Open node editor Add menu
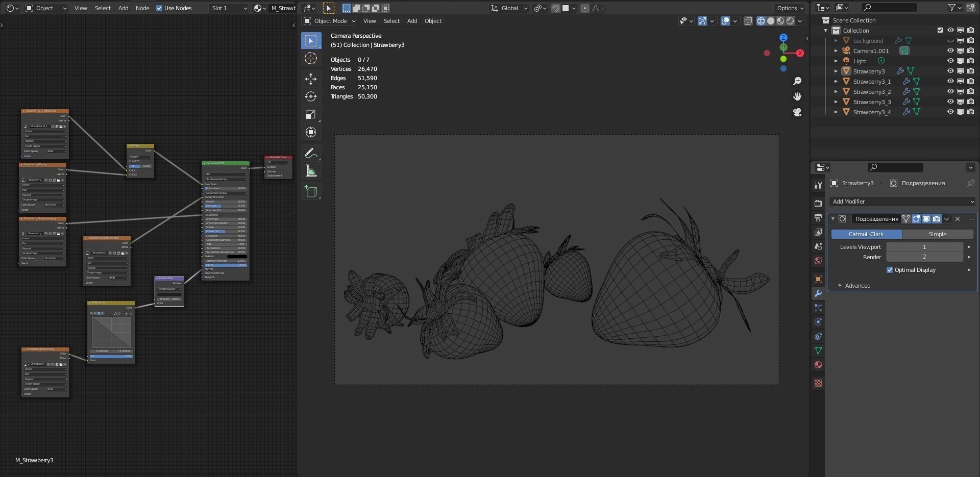Image resolution: width=980 pixels, height=477 pixels. click(124, 8)
